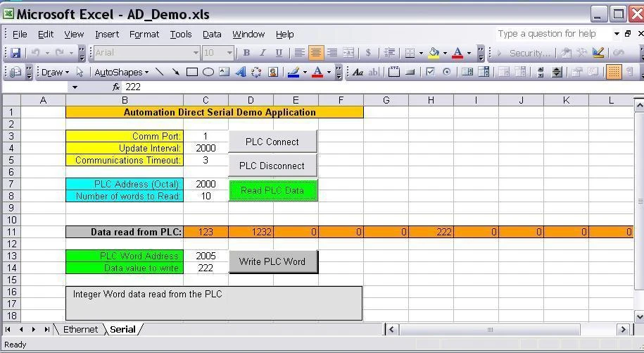Toggle Italic formatting

tap(263, 53)
